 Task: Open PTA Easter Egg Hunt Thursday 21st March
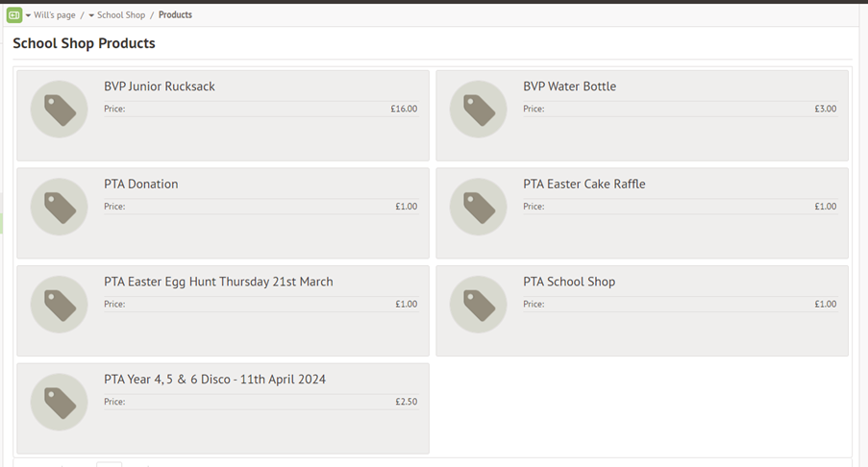pyautogui.click(x=218, y=282)
